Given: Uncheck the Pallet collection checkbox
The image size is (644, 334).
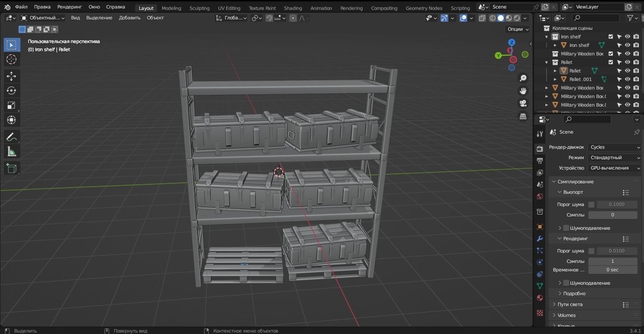Looking at the screenshot, I should tap(611, 63).
